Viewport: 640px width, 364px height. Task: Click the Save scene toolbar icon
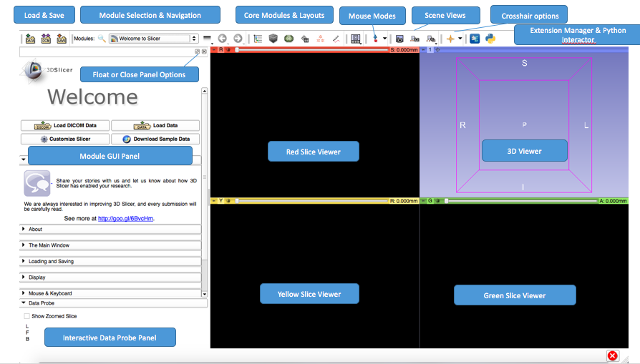coord(62,39)
